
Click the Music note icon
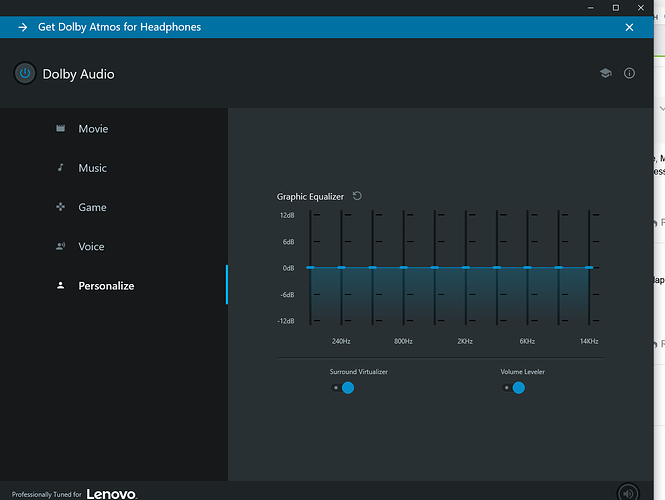point(60,168)
